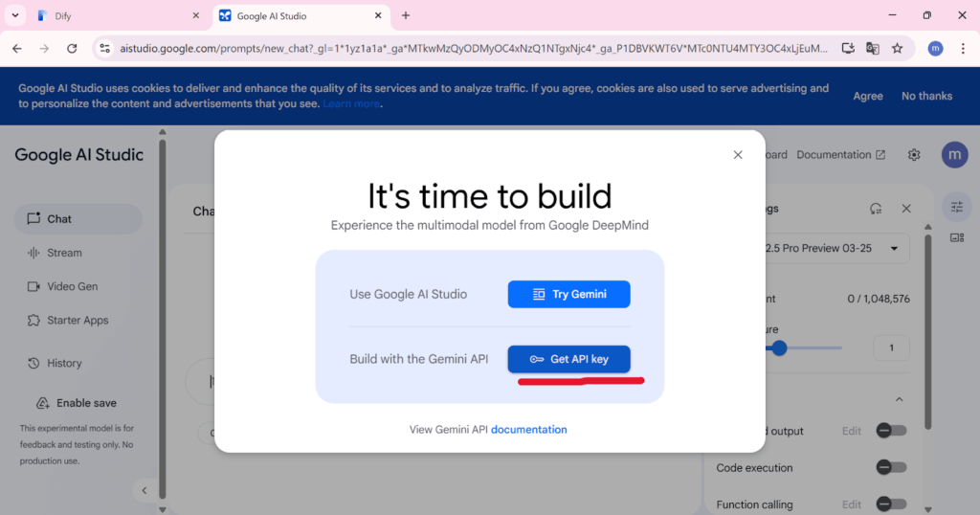Screen dimensions: 980x515
Task: Open the tab search dropdown arrow
Action: (15, 15)
